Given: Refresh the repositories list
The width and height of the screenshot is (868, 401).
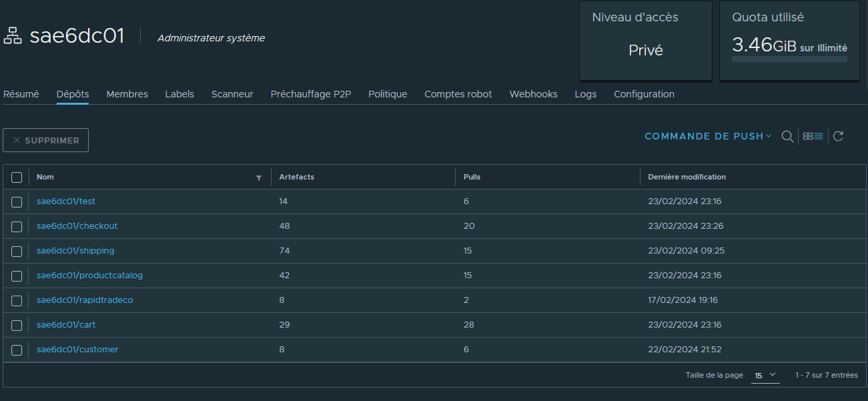Looking at the screenshot, I should pyautogui.click(x=839, y=136).
